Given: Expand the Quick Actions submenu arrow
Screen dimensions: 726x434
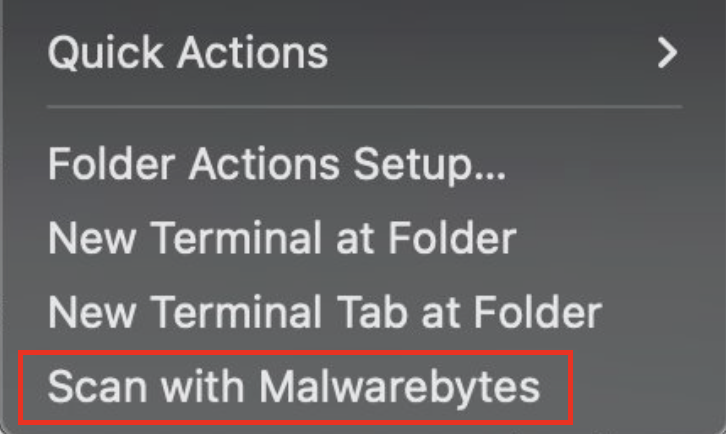Looking at the screenshot, I should (x=667, y=51).
